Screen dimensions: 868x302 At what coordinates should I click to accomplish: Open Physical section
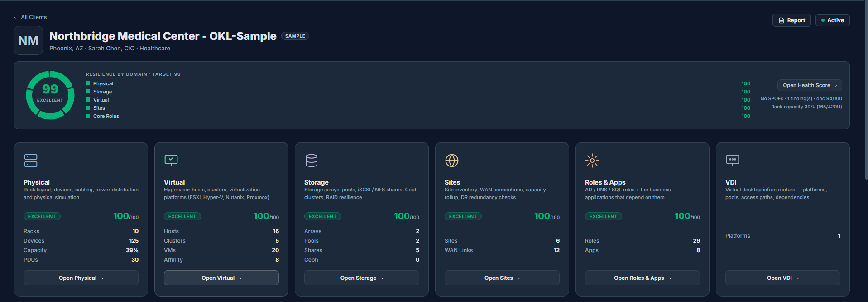[x=81, y=278]
